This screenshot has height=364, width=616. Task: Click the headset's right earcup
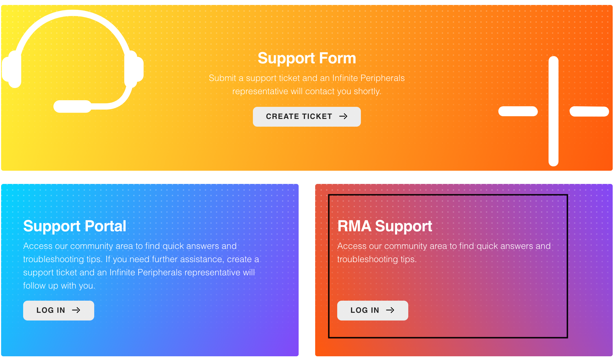[x=133, y=69]
